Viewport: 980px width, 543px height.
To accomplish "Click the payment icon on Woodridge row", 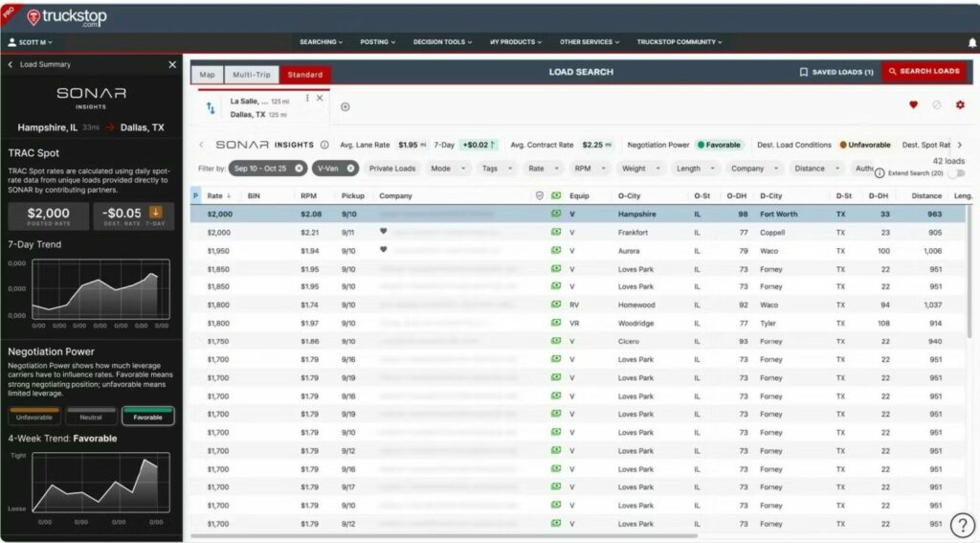I will tap(556, 323).
